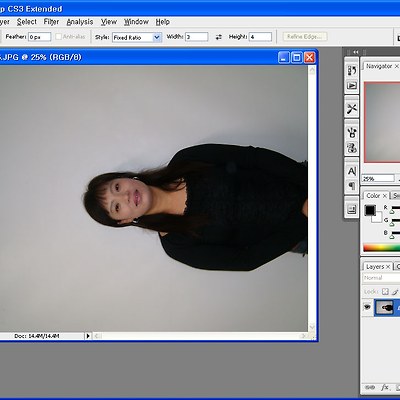Screen dimensions: 400x400
Task: Pick a color from the spectrum ramp
Action: click(x=381, y=248)
